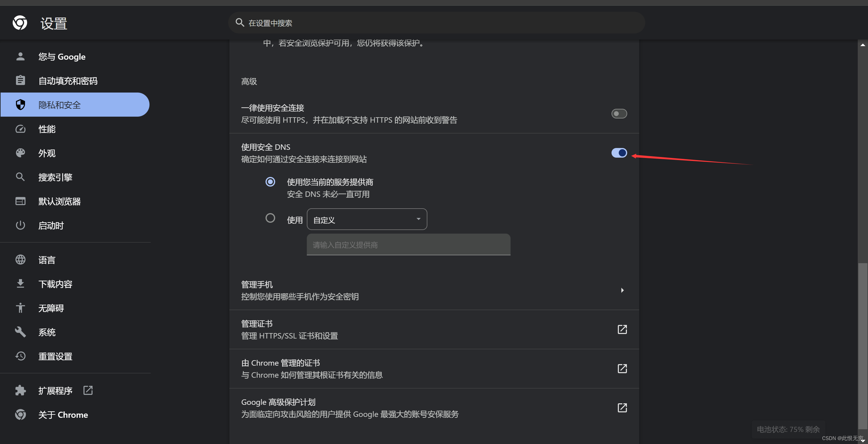Toggle the 一律使用安全连接 HTTPS switch
The width and height of the screenshot is (868, 444).
click(619, 113)
